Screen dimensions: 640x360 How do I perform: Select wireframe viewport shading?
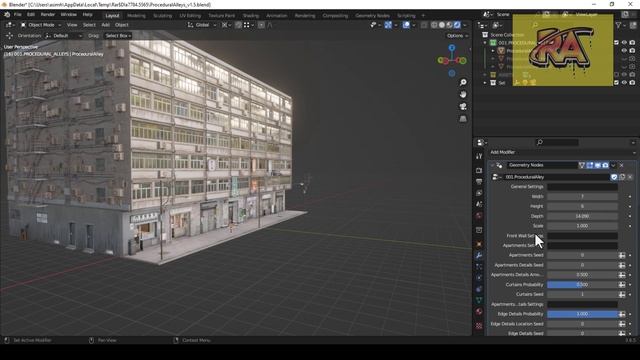[x=434, y=25]
